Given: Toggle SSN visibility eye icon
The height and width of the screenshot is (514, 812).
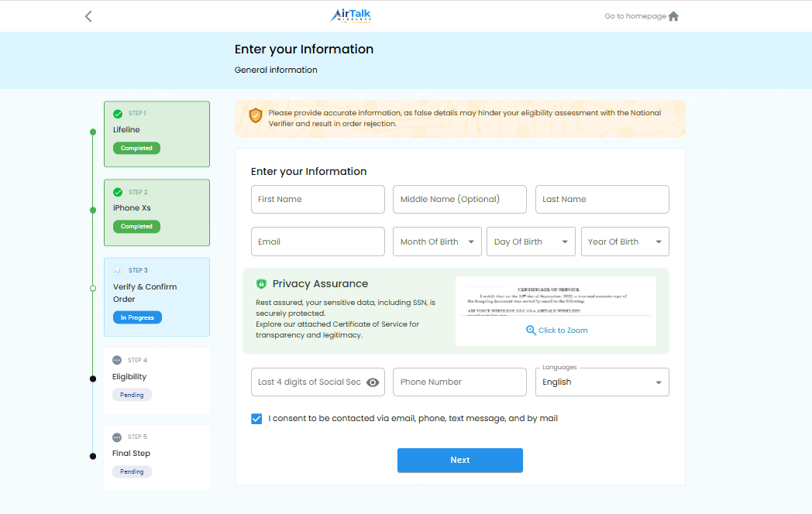Looking at the screenshot, I should tap(373, 382).
